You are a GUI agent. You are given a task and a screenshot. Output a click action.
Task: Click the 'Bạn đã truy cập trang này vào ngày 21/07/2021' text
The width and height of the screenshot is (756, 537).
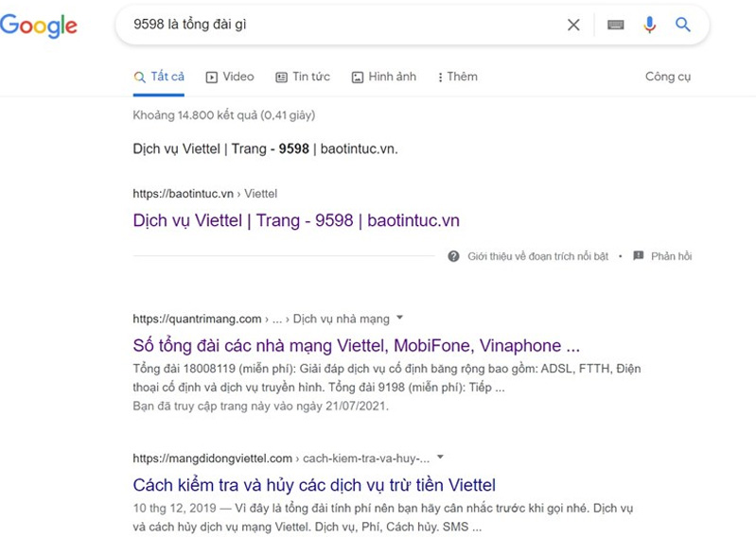point(260,406)
